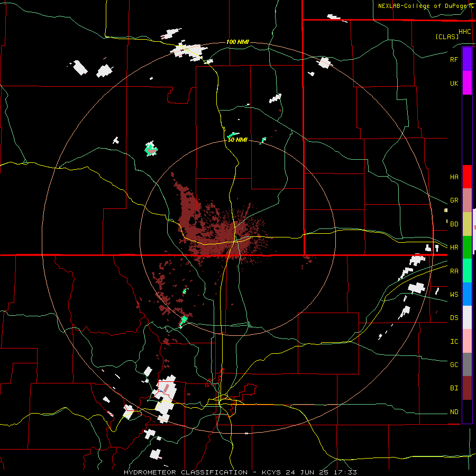Click the UK label in the legend

[454, 83]
